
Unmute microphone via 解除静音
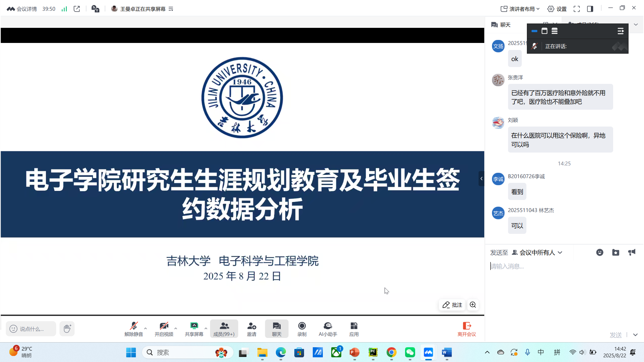coord(134,329)
